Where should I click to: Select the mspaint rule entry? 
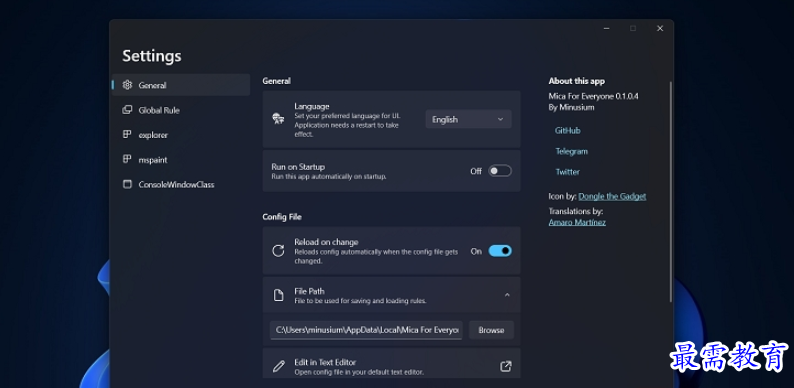[x=181, y=160]
